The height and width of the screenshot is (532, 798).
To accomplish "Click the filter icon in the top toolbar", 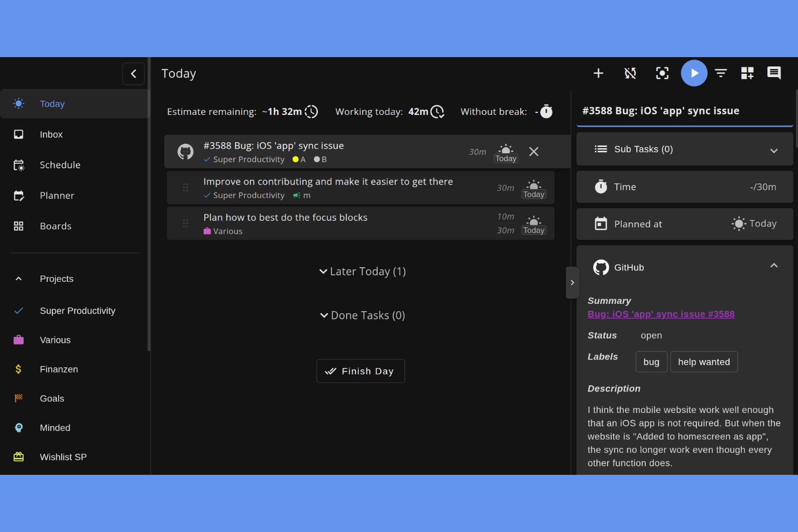I will coord(721,73).
